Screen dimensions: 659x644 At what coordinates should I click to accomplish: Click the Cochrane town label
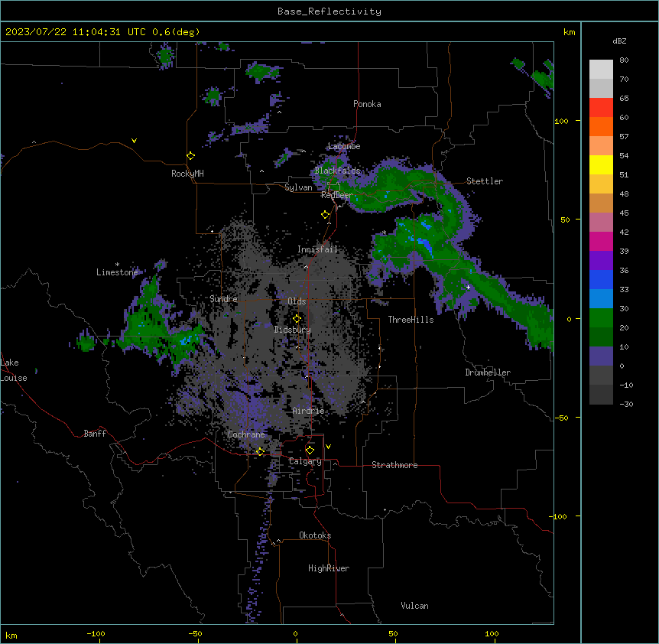click(246, 434)
